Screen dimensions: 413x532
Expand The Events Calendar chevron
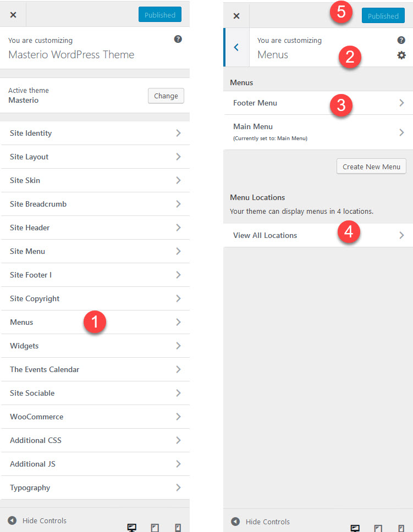click(178, 369)
